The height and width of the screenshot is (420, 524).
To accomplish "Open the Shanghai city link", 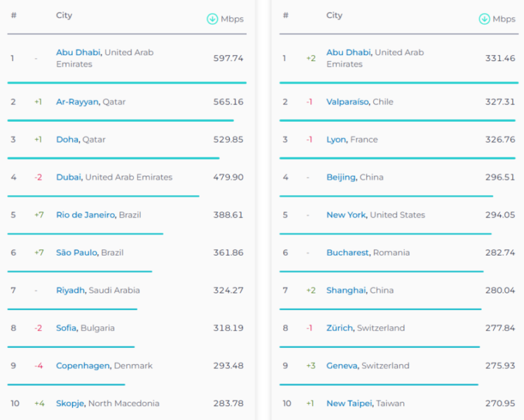I will tap(346, 290).
